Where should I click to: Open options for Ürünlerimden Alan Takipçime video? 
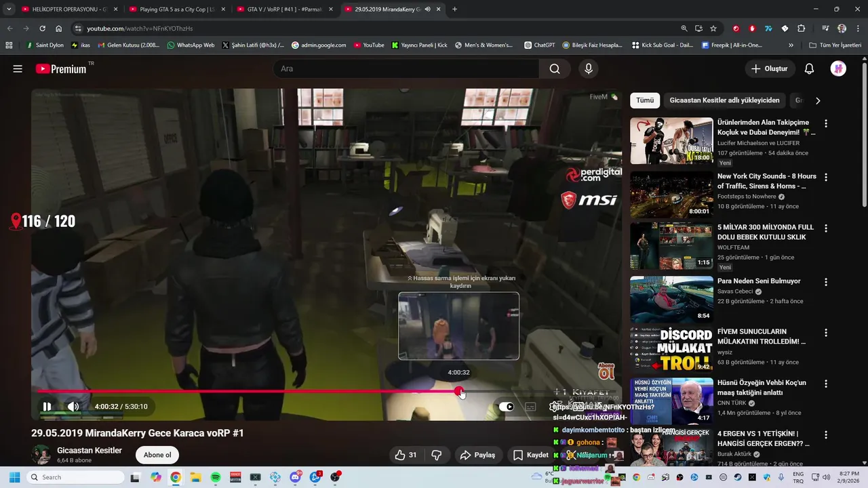[x=825, y=123]
